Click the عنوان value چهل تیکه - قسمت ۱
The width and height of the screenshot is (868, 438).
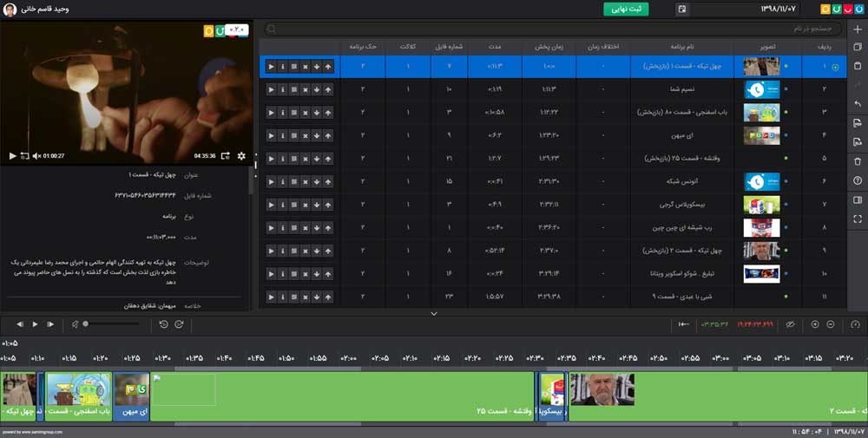(152, 174)
